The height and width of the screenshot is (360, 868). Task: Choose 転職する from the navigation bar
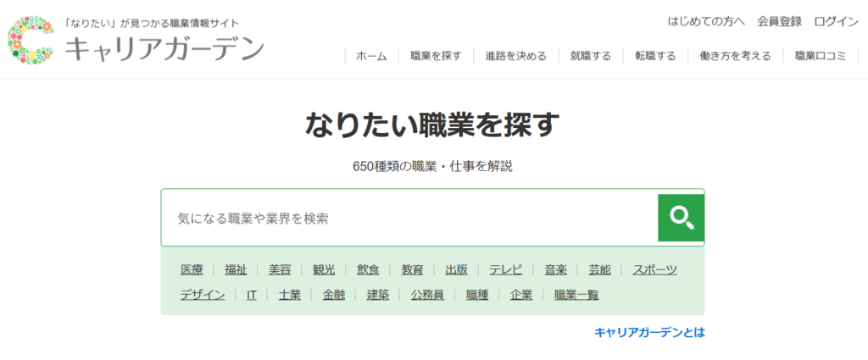click(x=655, y=56)
